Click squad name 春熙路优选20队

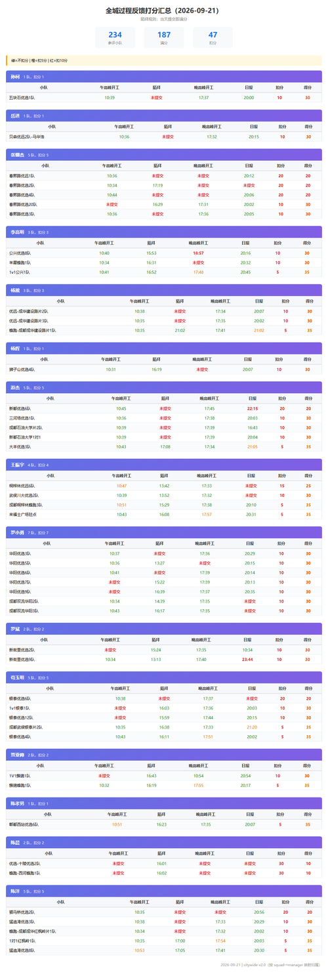click(x=23, y=204)
